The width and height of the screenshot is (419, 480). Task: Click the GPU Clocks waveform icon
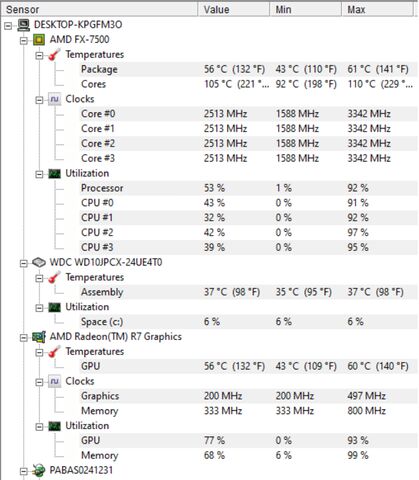click(54, 381)
